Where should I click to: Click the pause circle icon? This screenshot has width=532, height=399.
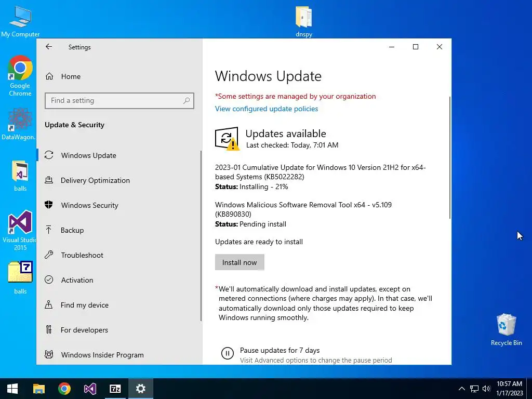tap(228, 353)
